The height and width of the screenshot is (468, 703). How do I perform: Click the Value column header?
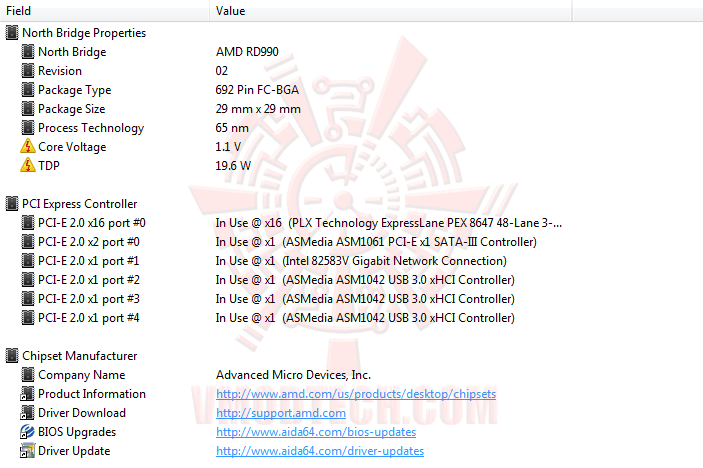[x=391, y=10]
